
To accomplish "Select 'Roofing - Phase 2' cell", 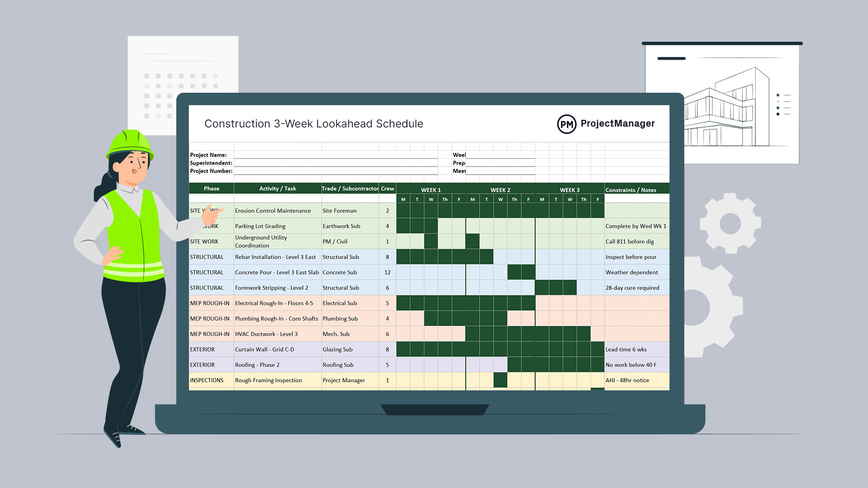I will pos(278,365).
